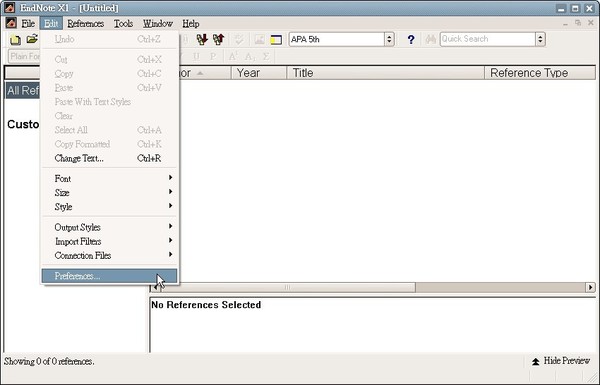
Task: Sort by the Reference Type column header
Action: tap(540, 73)
